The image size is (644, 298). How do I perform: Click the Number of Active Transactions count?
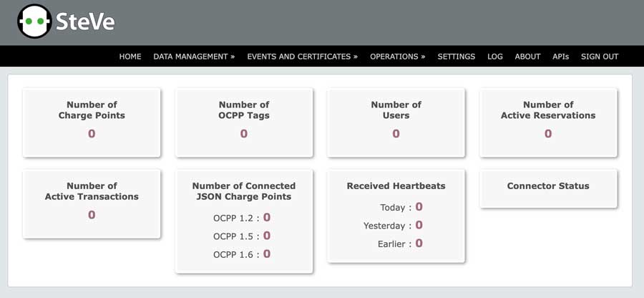tap(92, 215)
